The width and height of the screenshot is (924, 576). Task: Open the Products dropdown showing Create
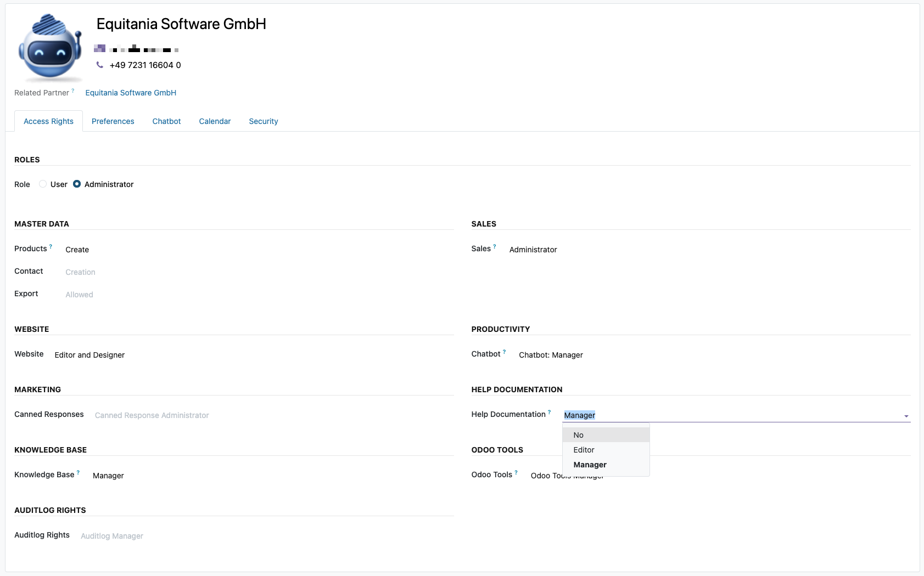pos(259,250)
